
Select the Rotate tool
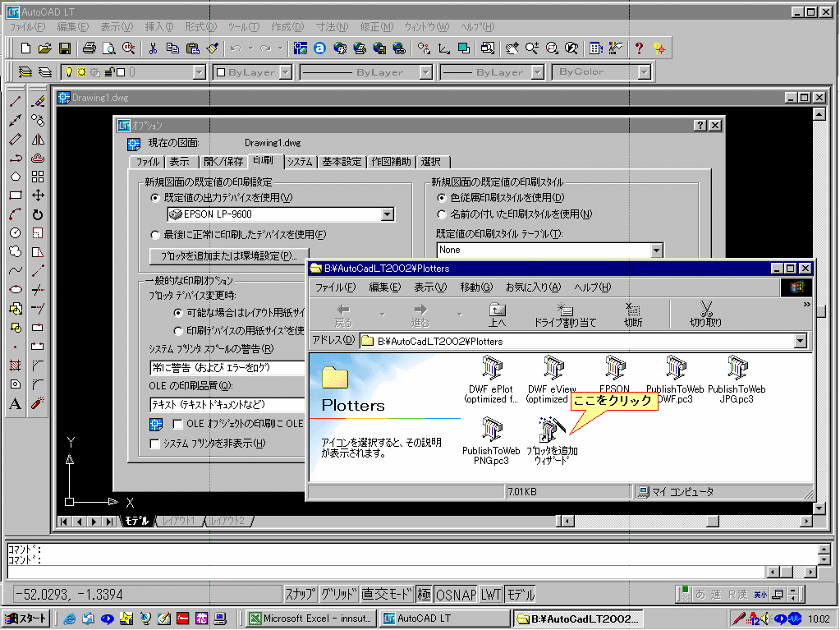[38, 214]
